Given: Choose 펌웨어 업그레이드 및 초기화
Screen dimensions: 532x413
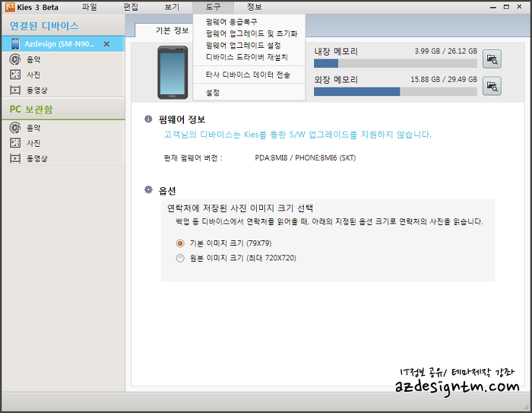Looking at the screenshot, I should pyautogui.click(x=252, y=33).
